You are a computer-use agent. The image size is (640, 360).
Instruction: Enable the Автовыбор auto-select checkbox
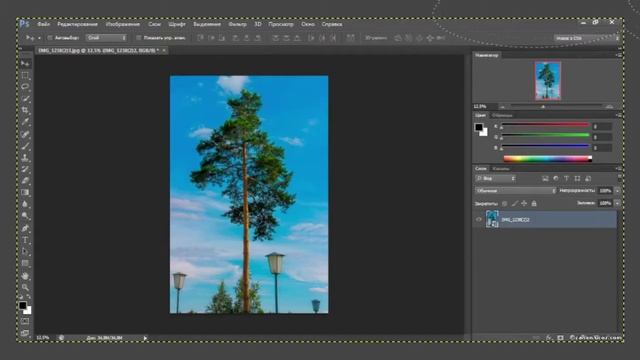50,38
